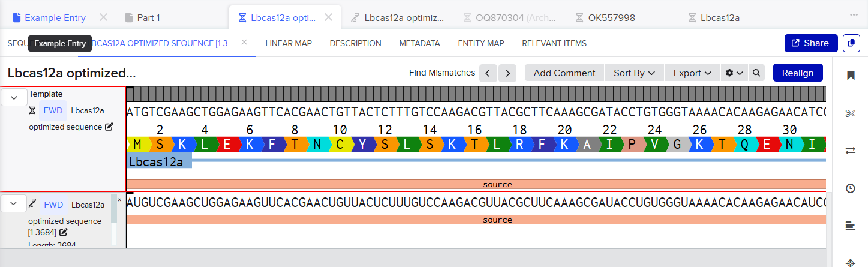
Task: Click the source feature bar under Template
Action: (x=476, y=184)
